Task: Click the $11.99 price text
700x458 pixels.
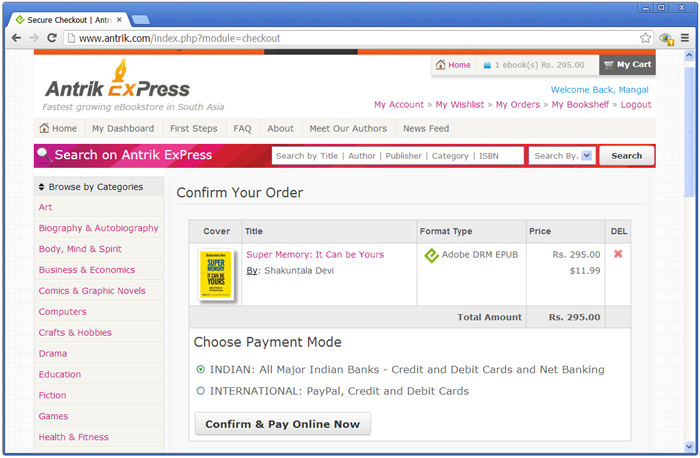Action: pyautogui.click(x=585, y=271)
